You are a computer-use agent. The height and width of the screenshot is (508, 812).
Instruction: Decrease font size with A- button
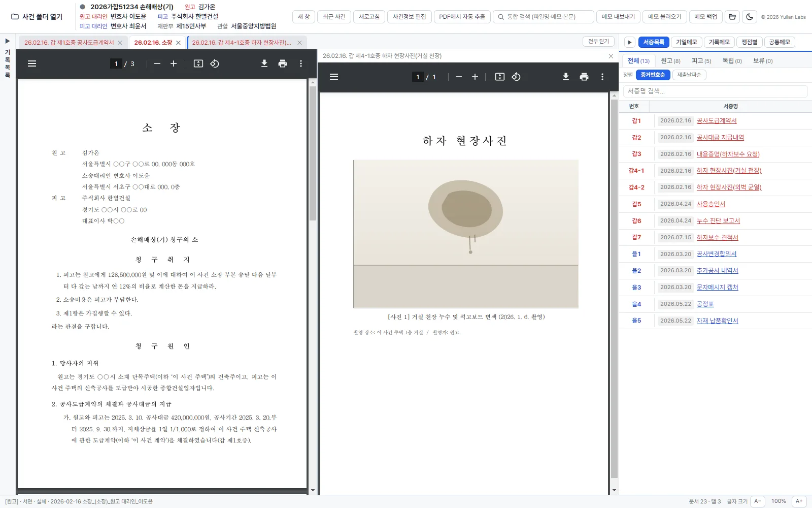tap(757, 501)
